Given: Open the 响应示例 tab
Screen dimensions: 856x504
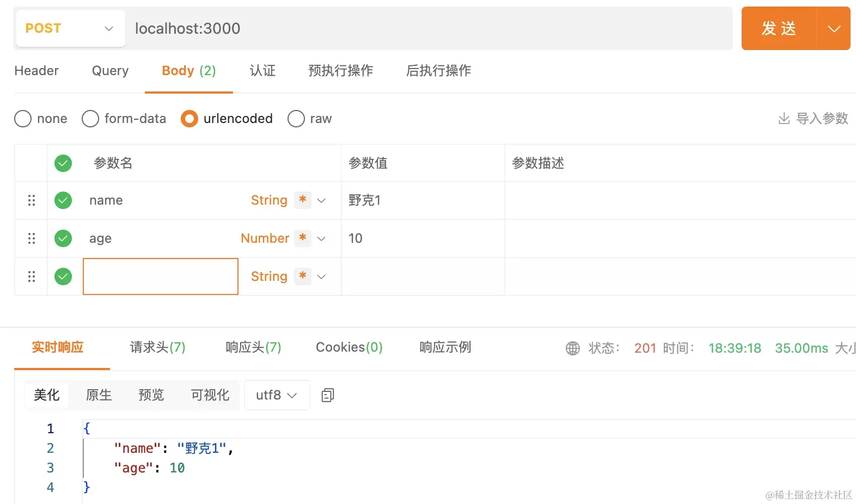Looking at the screenshot, I should pyautogui.click(x=445, y=347).
